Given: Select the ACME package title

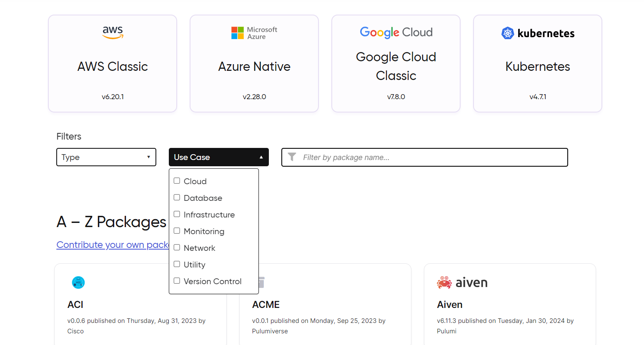Looking at the screenshot, I should 266,305.
